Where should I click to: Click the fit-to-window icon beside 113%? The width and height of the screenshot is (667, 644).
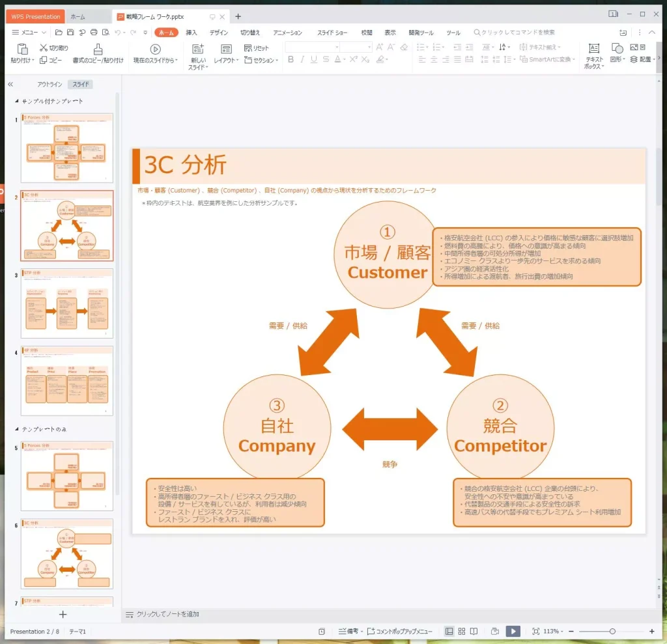536,631
